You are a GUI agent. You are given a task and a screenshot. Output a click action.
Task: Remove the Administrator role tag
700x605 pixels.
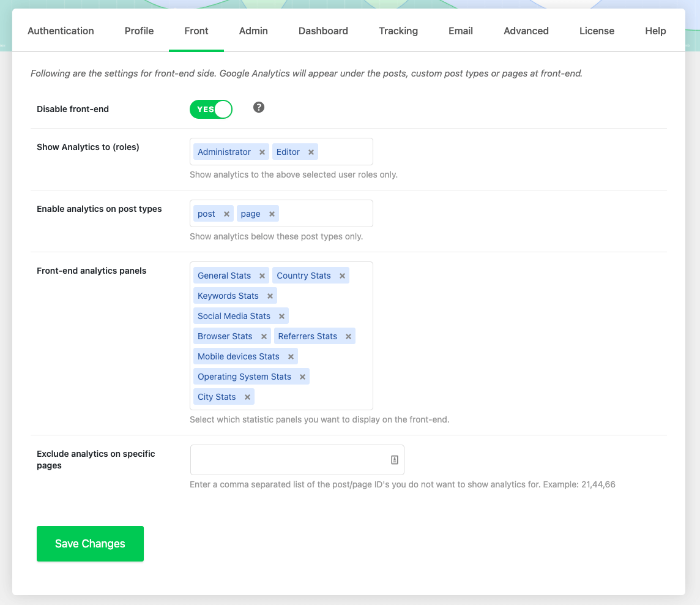(262, 152)
